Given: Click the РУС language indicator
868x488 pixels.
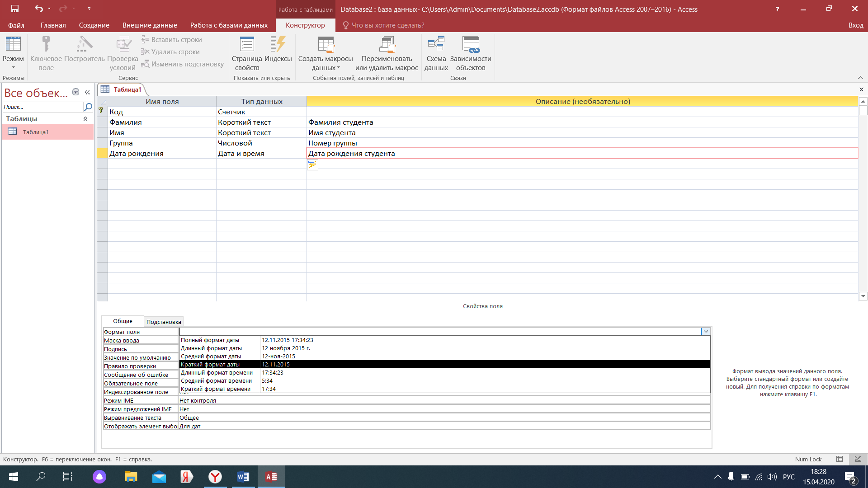Looking at the screenshot, I should click(x=789, y=477).
